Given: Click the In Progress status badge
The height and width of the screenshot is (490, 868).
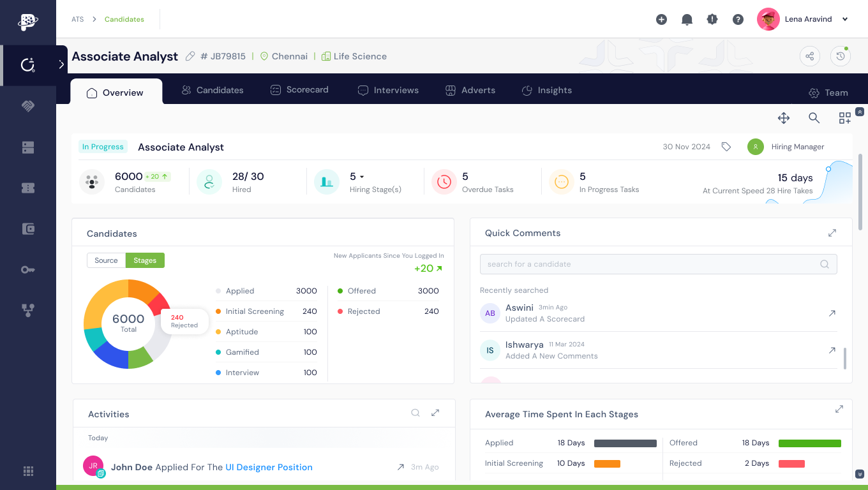Looking at the screenshot, I should point(103,147).
